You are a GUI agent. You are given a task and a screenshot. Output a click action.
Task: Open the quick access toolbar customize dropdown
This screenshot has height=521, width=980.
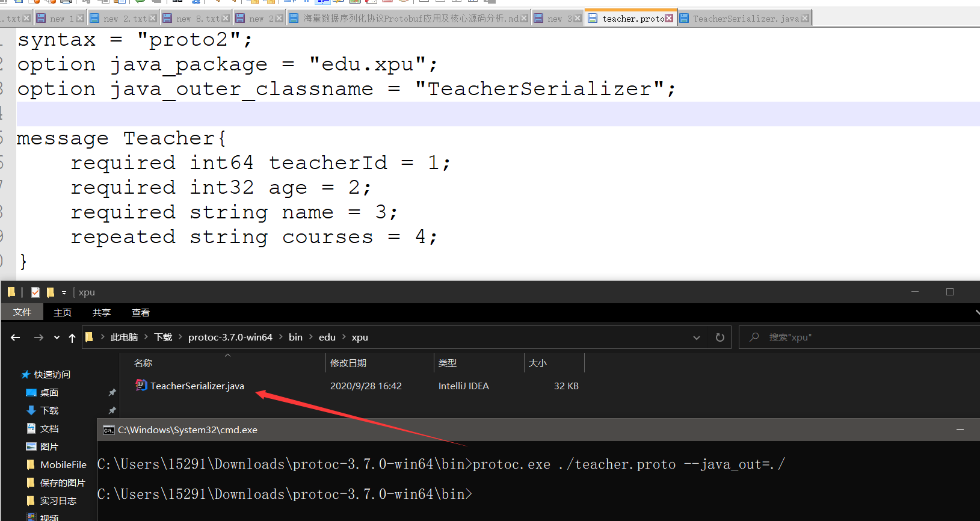[x=64, y=293]
